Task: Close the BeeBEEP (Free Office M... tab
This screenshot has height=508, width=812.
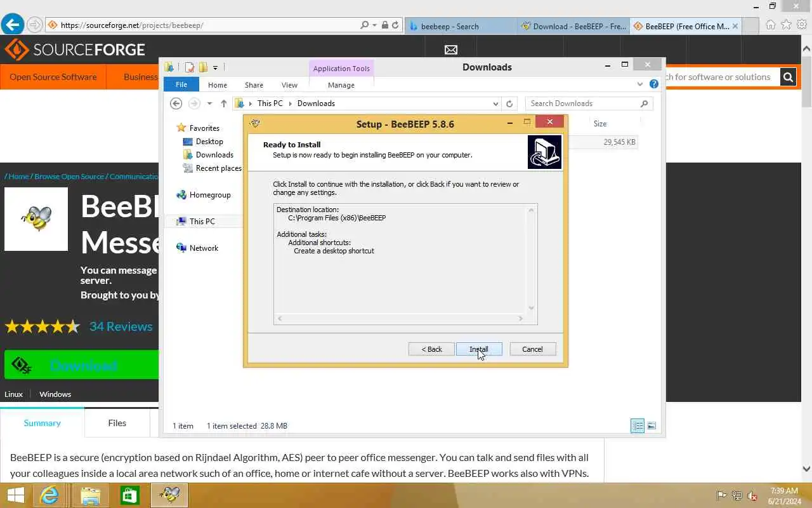Action: click(x=735, y=26)
